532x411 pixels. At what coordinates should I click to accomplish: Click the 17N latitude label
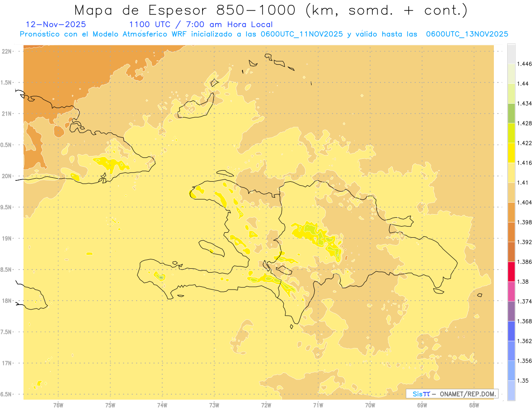point(7,363)
